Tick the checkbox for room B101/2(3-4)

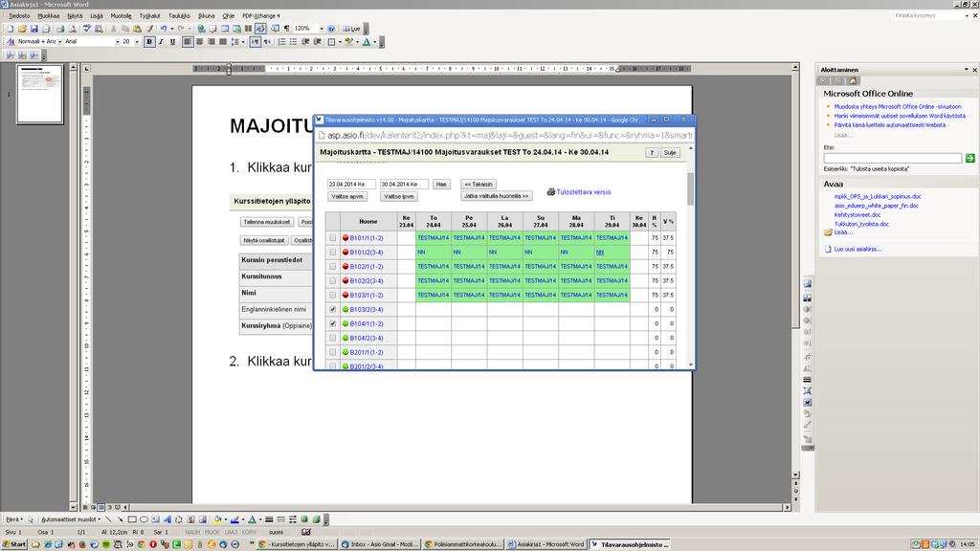332,253
